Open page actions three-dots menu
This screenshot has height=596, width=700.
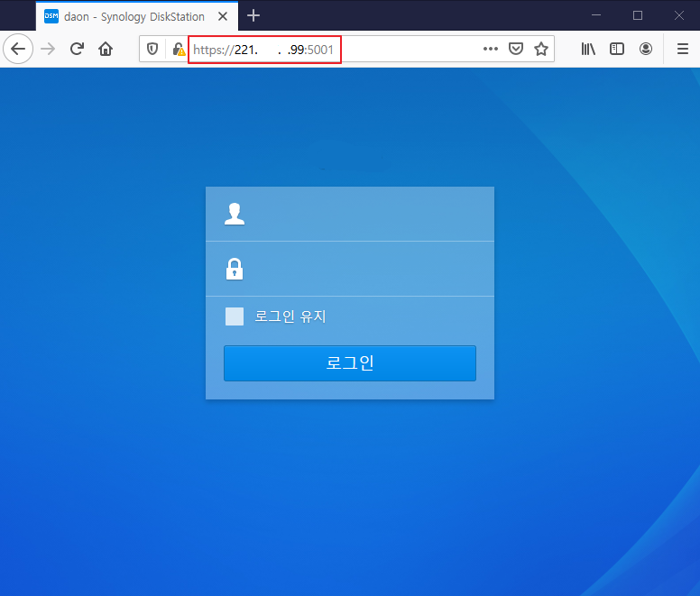490,49
